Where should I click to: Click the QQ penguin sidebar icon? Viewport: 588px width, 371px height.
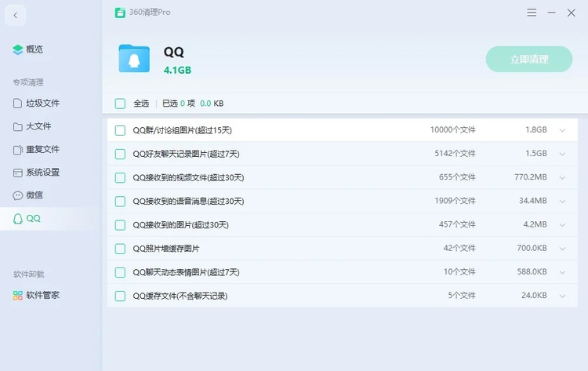coord(17,219)
